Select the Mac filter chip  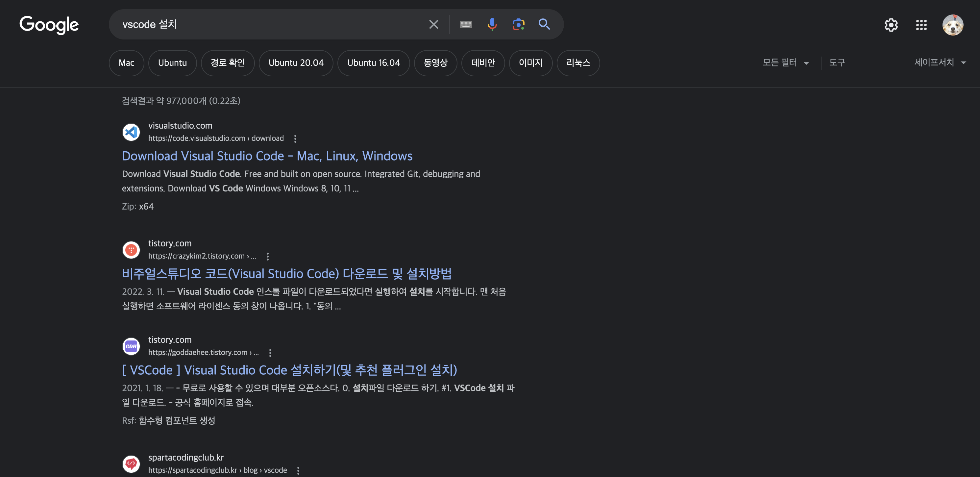(x=126, y=63)
